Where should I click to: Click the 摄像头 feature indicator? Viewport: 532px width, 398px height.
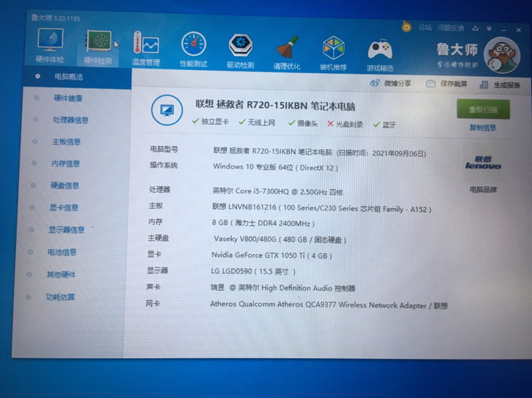point(303,123)
